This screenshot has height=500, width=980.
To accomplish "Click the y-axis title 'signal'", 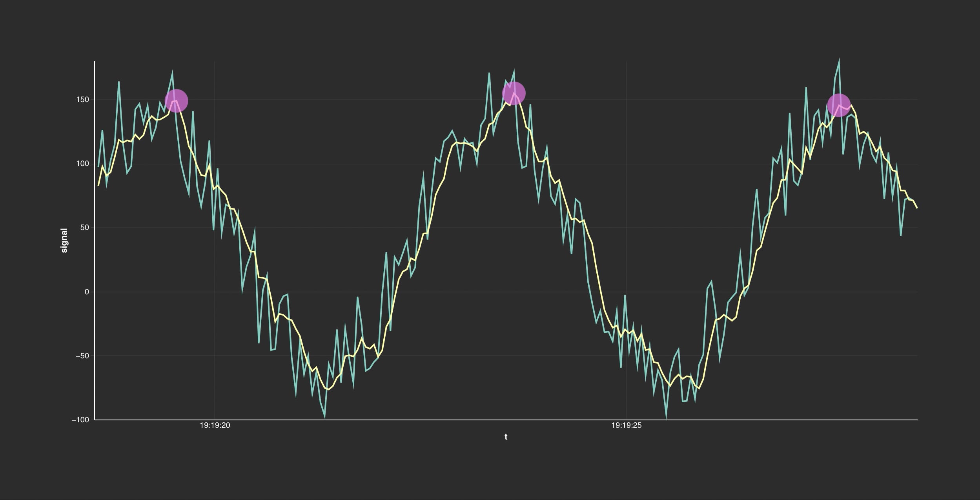I will [64, 241].
